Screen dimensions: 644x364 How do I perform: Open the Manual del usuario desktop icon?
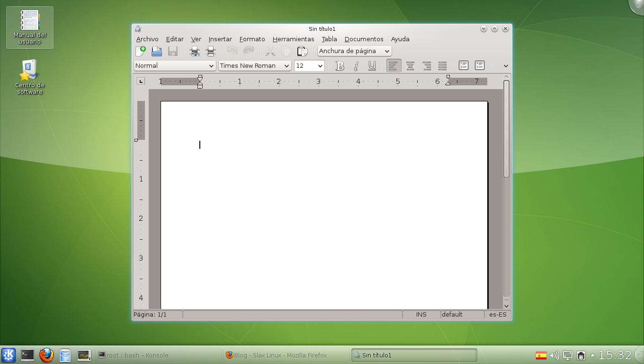coord(30,27)
